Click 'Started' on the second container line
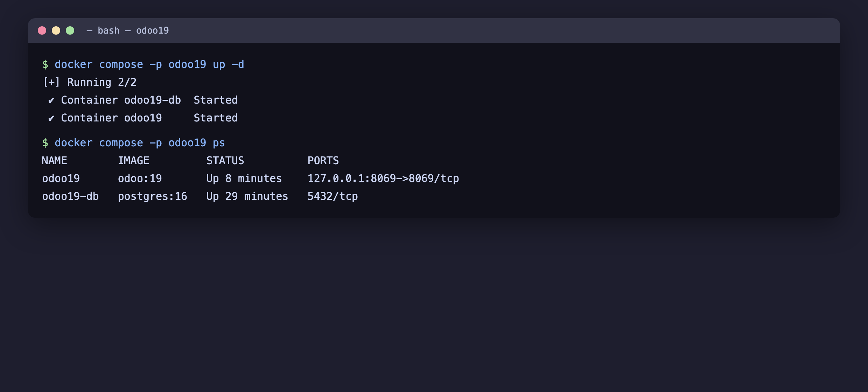868x392 pixels. pyautogui.click(x=216, y=118)
